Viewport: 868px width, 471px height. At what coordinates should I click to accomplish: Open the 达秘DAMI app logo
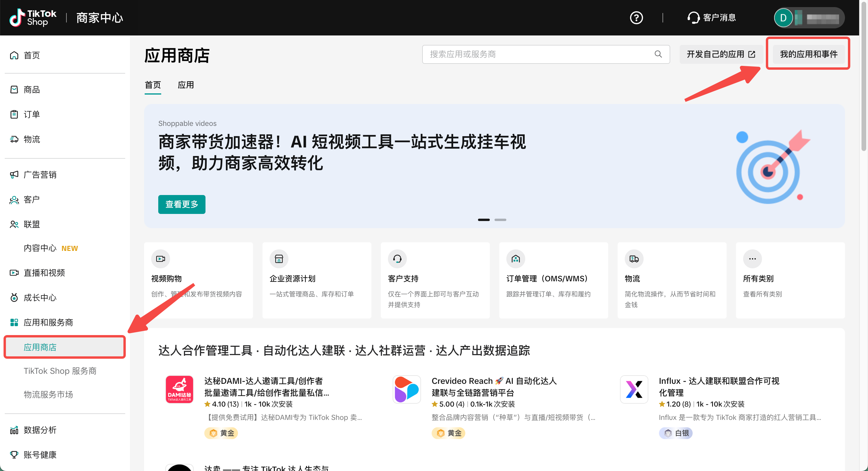179,389
